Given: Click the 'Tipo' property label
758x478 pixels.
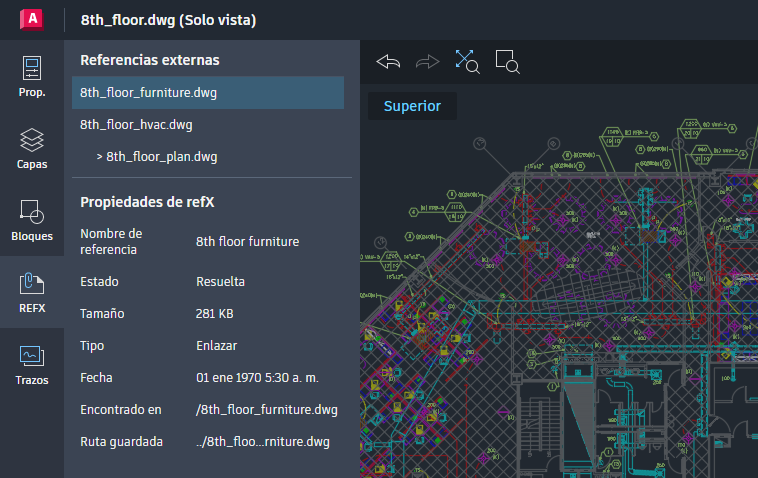Looking at the screenshot, I should 92,346.
